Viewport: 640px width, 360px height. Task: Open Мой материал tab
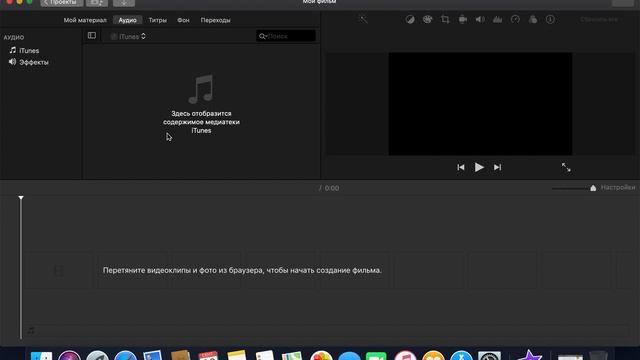click(85, 20)
